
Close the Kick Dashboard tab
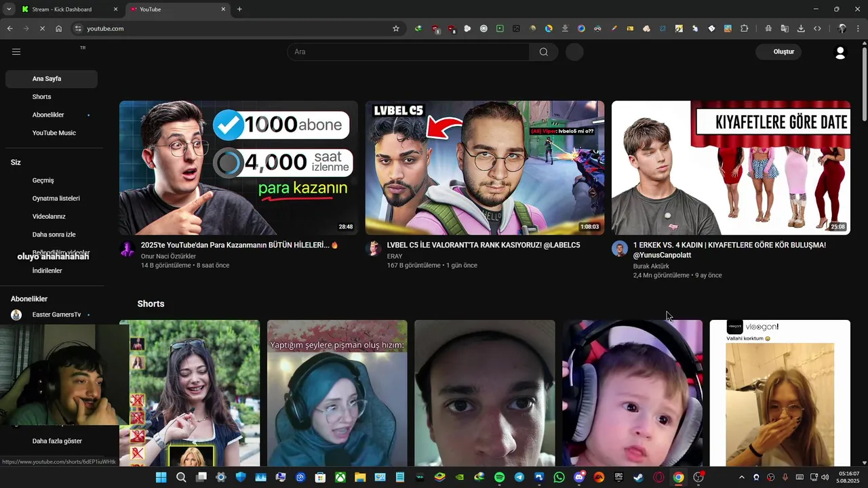[x=115, y=9]
